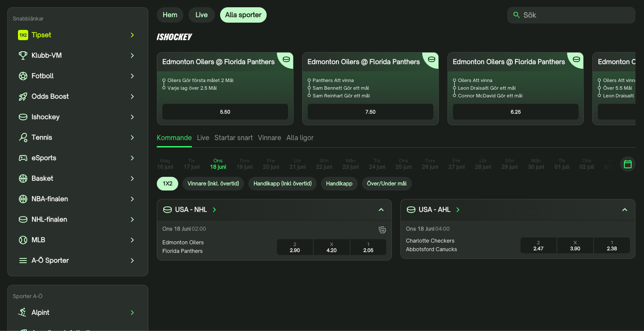Click the eSports gamepad icon
The width and height of the screenshot is (644, 331).
tap(23, 158)
